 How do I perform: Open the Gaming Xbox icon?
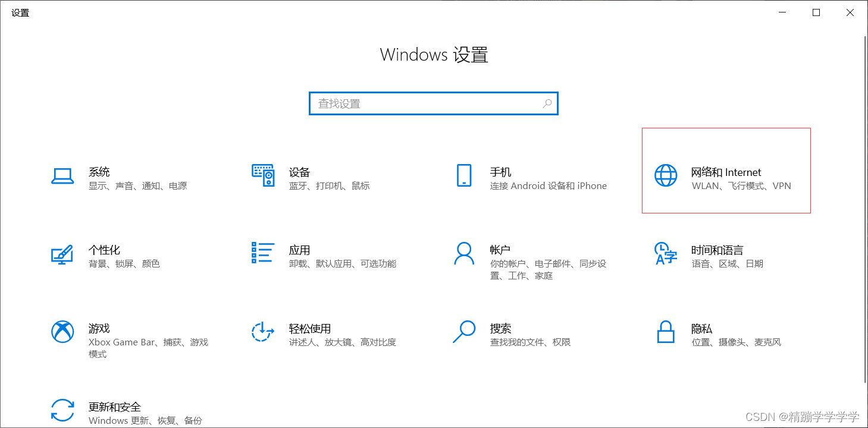pyautogui.click(x=62, y=332)
